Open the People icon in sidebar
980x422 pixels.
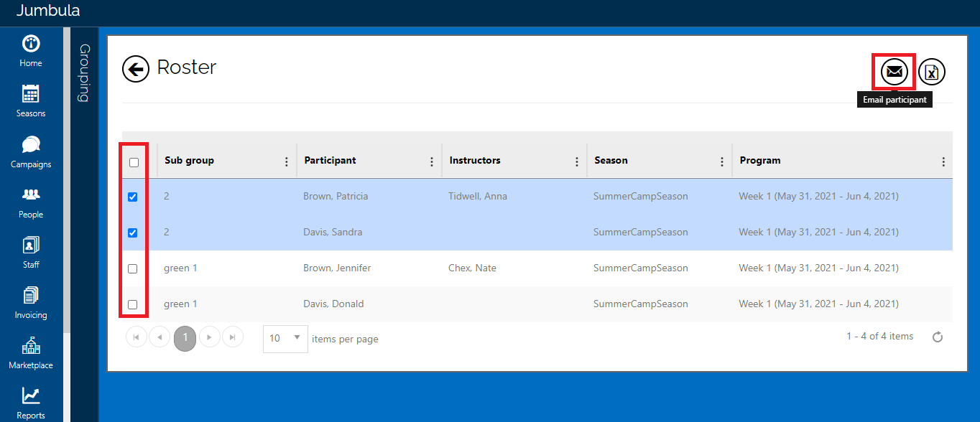pyautogui.click(x=31, y=194)
